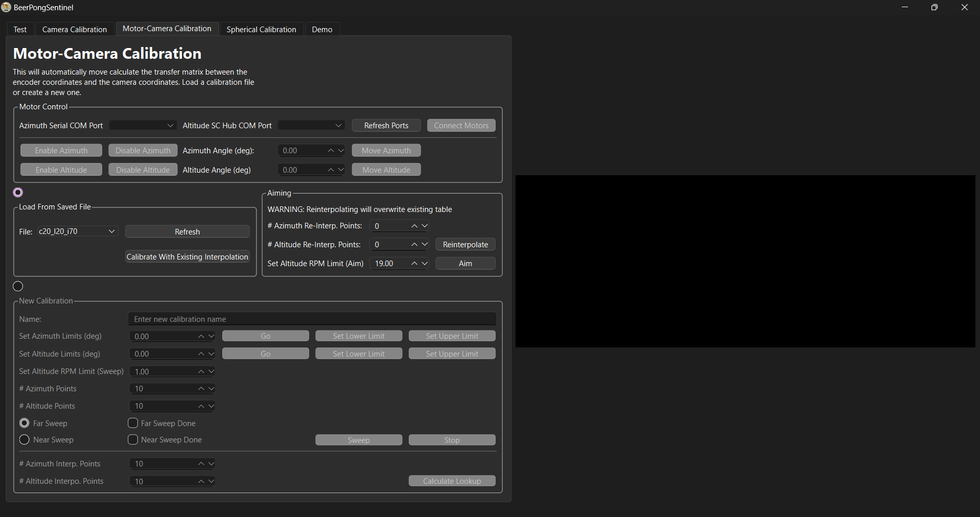
Task: Select the New Calibration radio button
Action: tap(18, 286)
